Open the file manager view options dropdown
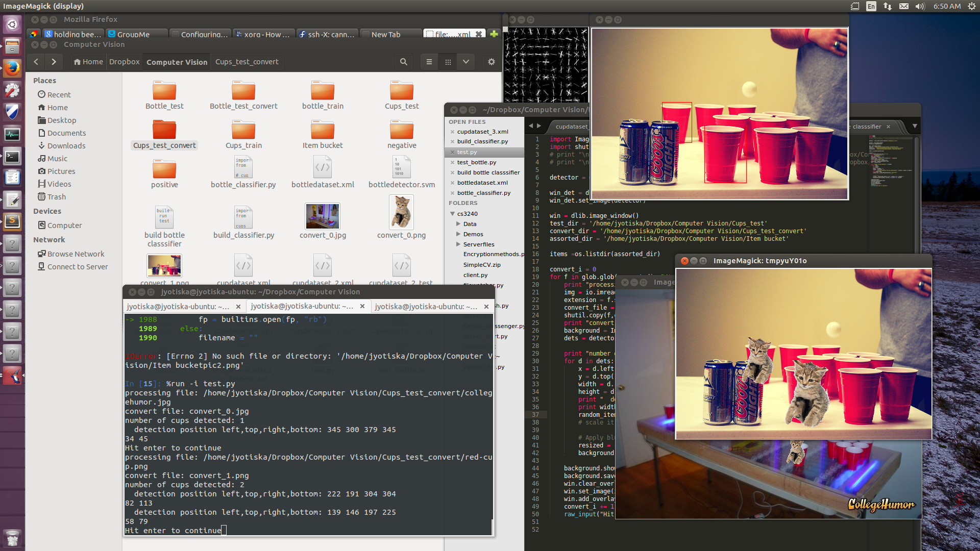Image resolution: width=980 pixels, height=551 pixels. point(466,62)
